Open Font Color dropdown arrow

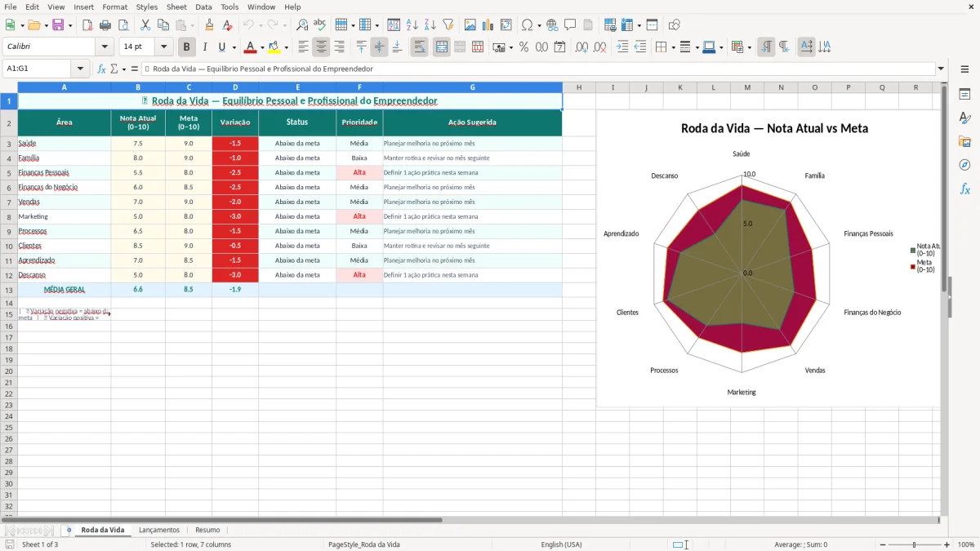(262, 47)
